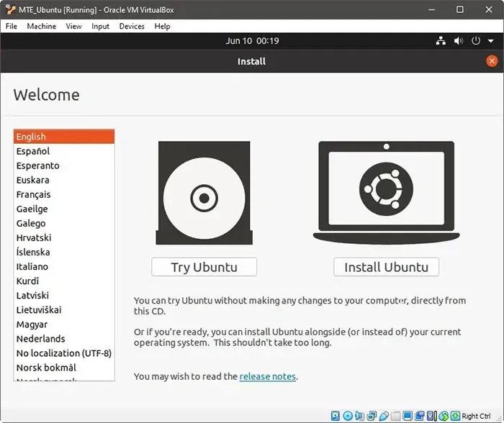Select No localization (UTF-8) option
Viewport: 504px width, 423px height.
tap(64, 353)
